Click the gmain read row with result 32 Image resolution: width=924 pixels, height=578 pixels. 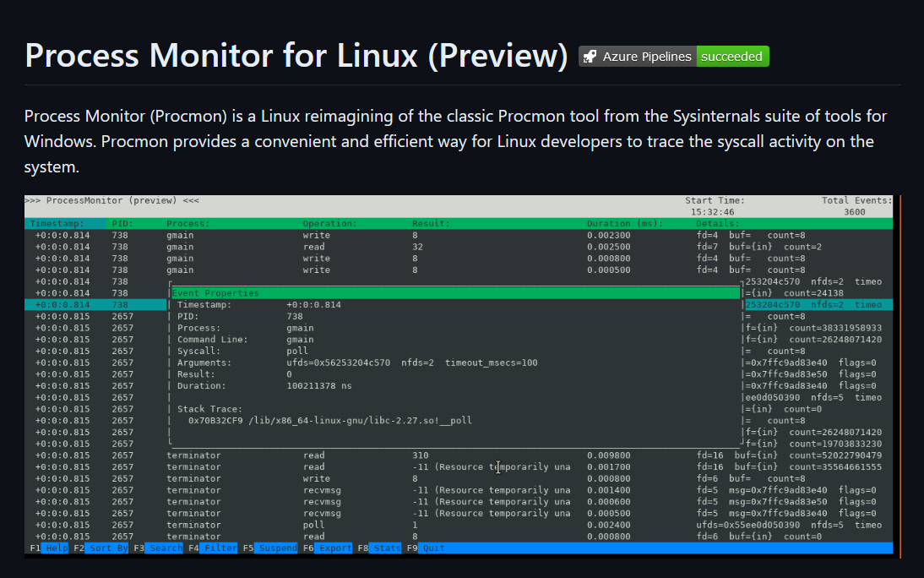click(459, 247)
